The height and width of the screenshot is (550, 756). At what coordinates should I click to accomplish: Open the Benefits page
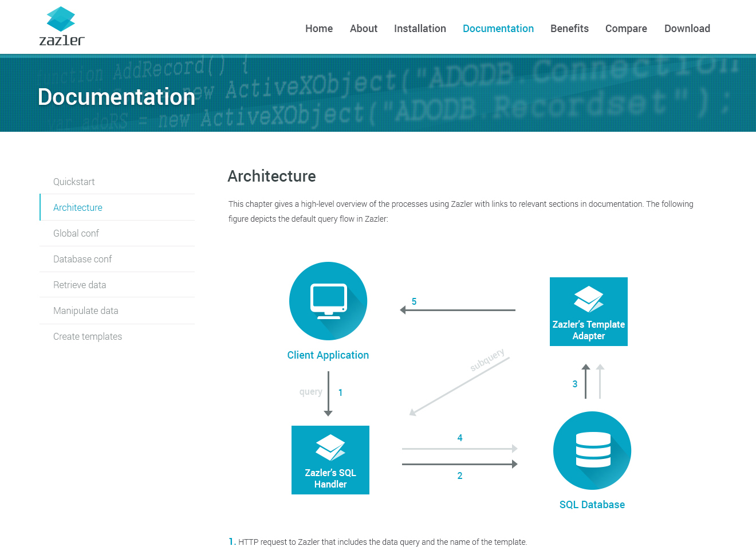[x=569, y=29]
